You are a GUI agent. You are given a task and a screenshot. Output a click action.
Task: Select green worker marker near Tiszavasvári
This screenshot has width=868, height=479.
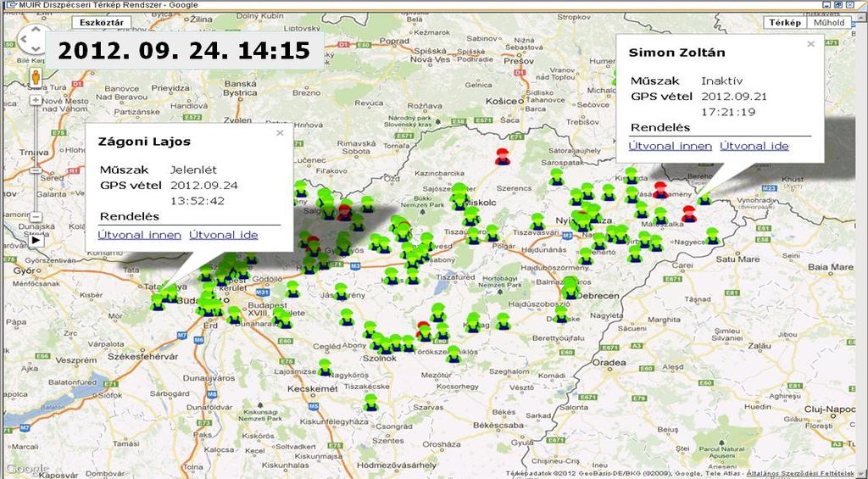coord(537,221)
